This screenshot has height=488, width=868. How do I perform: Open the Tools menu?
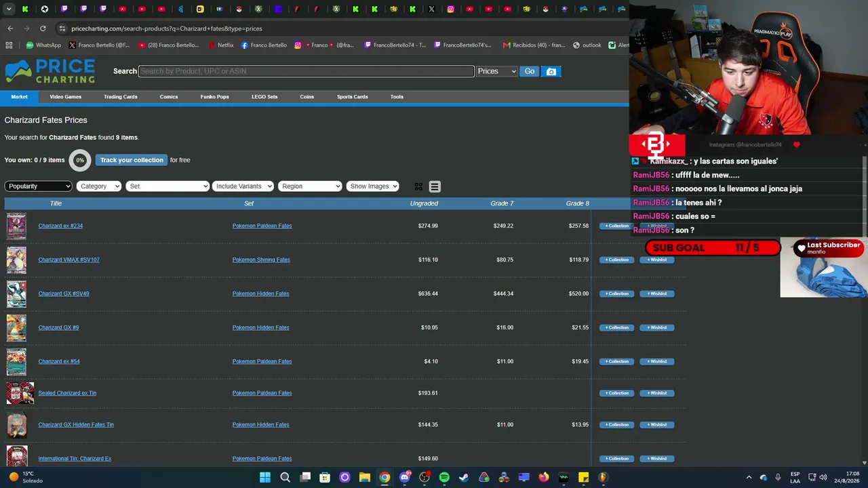click(397, 97)
